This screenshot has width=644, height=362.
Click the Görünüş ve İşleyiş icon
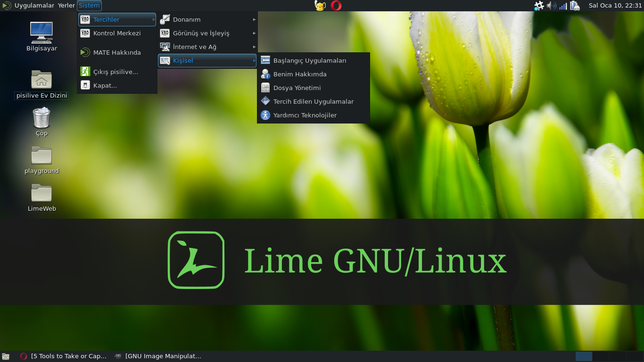[165, 33]
